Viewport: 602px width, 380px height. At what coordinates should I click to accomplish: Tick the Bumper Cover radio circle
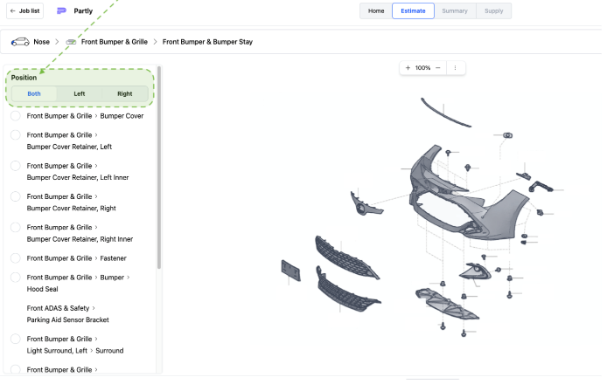tap(15, 116)
